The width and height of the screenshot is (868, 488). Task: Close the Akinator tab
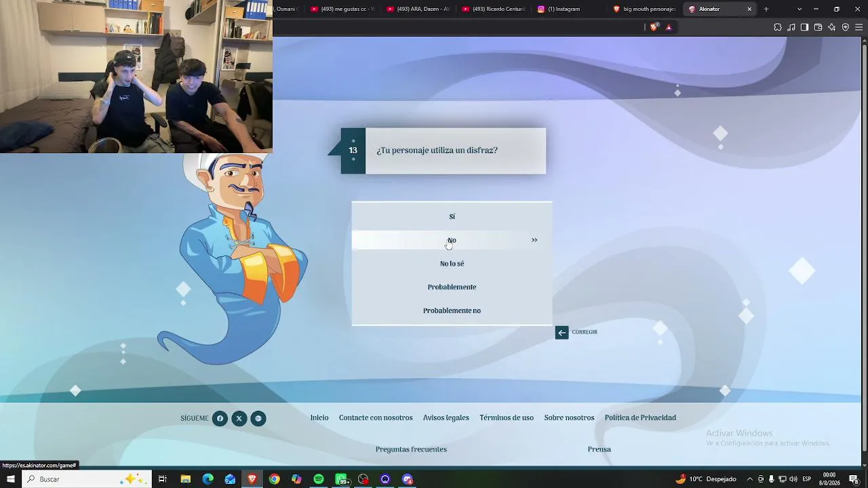click(x=749, y=9)
